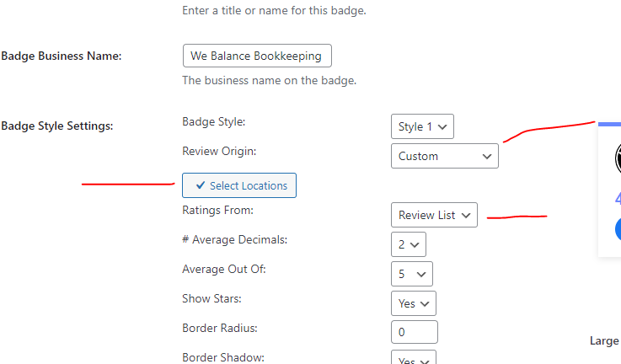621x364 pixels.
Task: Click the blue circle icon in badge preview
Action: (x=618, y=229)
